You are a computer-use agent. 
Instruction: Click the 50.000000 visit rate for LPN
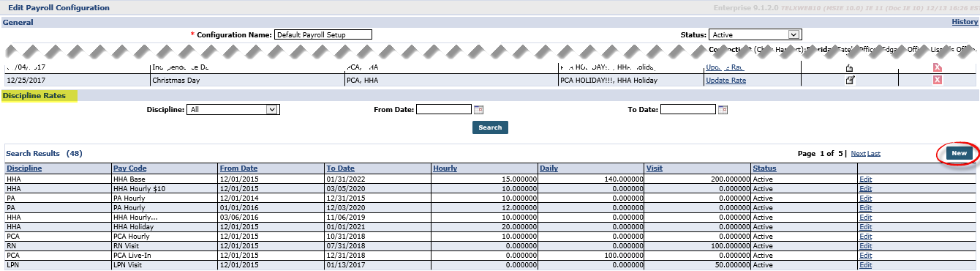(x=732, y=264)
